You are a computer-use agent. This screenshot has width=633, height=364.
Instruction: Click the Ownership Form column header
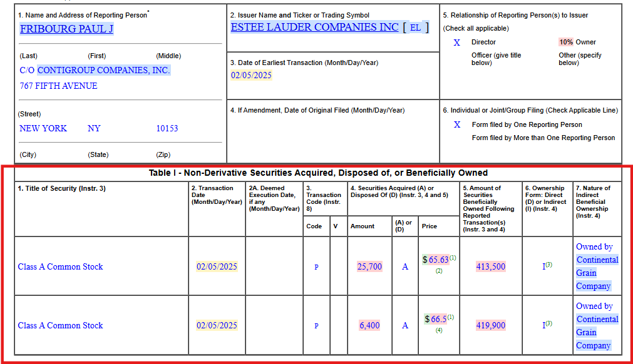[x=546, y=198]
